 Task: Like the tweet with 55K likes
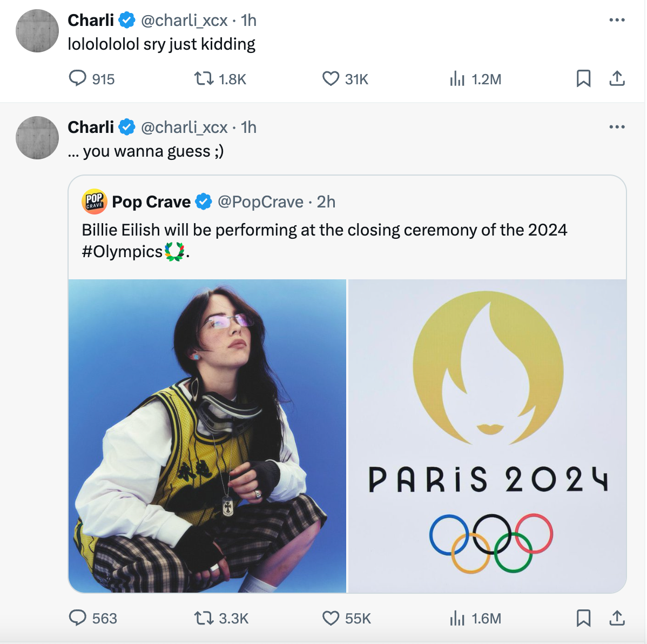click(331, 618)
